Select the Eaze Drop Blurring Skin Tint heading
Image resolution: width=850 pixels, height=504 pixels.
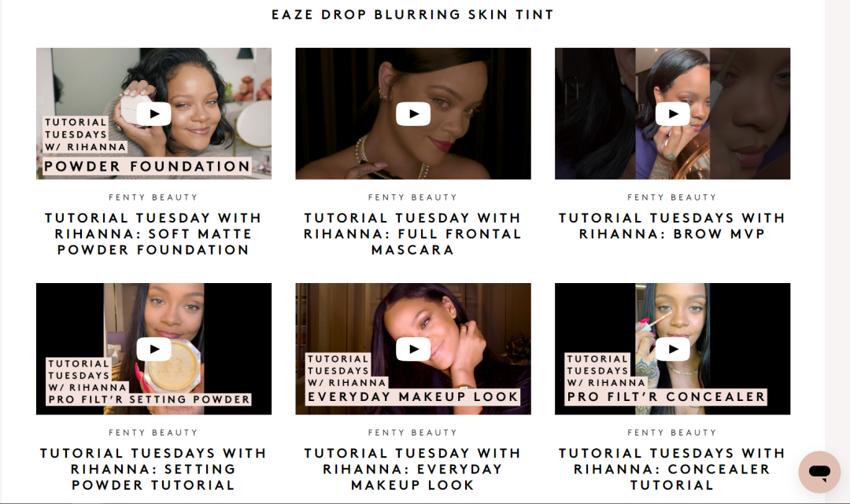pos(412,15)
